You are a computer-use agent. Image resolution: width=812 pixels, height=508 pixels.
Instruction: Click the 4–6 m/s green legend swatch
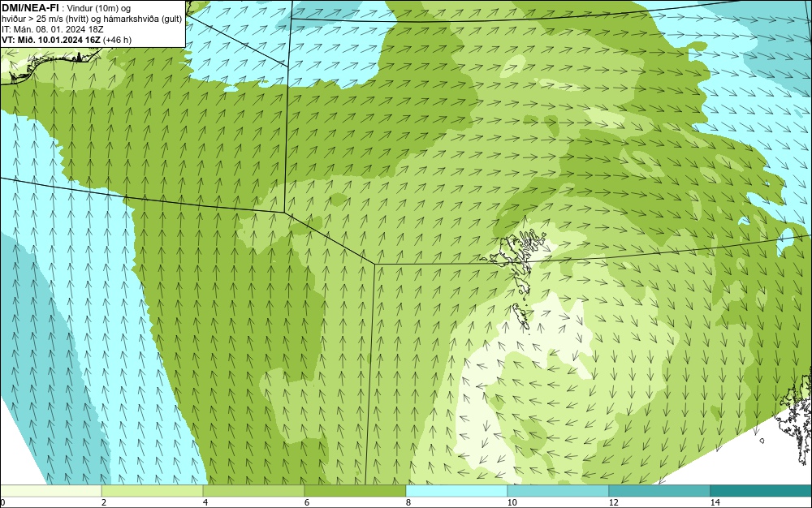pos(253,491)
